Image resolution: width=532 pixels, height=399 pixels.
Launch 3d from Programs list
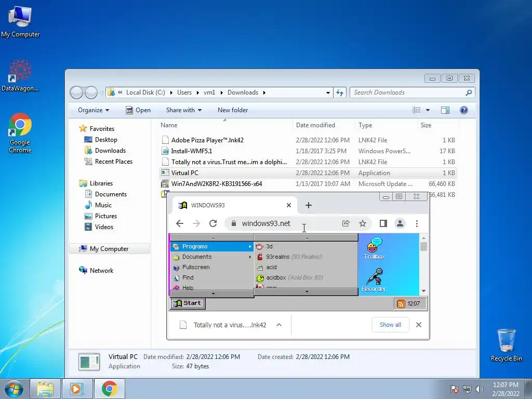pos(306,246)
